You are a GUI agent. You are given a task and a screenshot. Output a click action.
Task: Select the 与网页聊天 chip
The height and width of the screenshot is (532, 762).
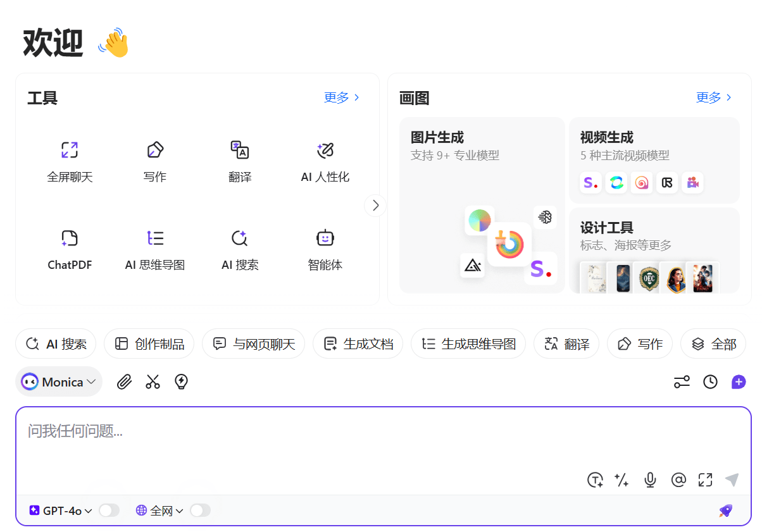[x=253, y=343]
